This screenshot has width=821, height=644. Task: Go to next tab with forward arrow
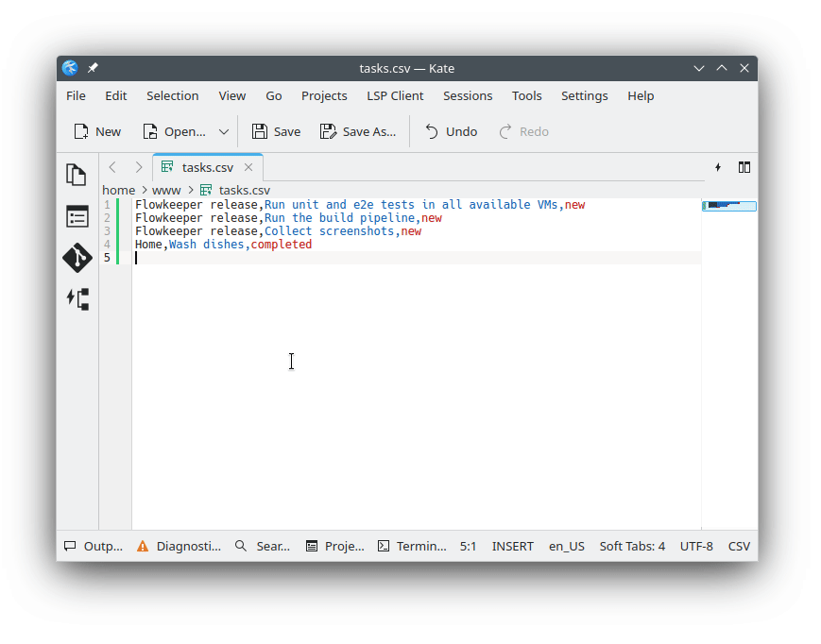click(x=138, y=167)
